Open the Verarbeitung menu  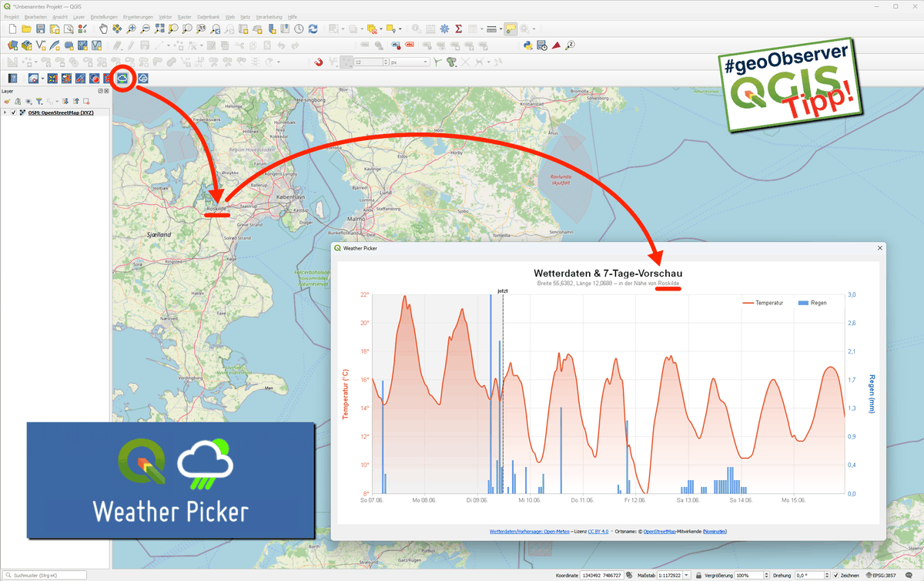[269, 16]
